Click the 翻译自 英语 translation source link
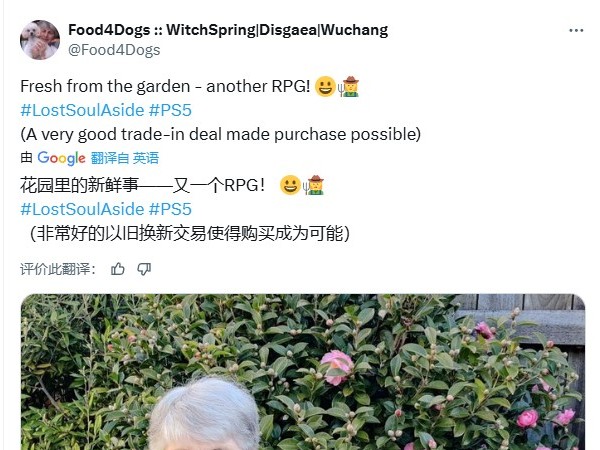This screenshot has width=600, height=450. point(125,158)
